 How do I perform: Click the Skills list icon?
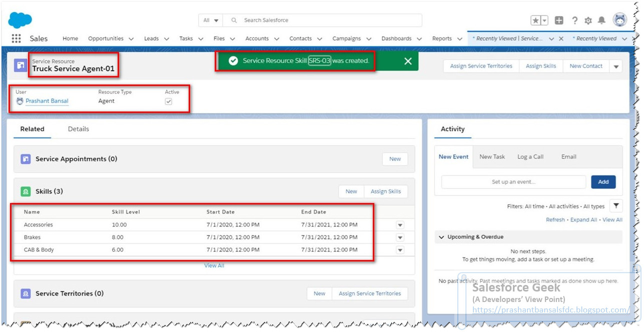pyautogui.click(x=26, y=191)
